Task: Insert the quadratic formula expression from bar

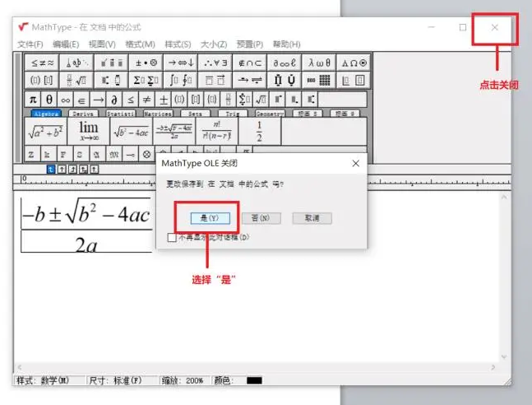Action: click(x=174, y=131)
